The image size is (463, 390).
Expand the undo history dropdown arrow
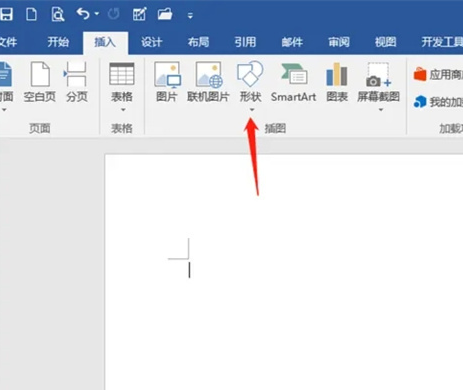pos(97,14)
